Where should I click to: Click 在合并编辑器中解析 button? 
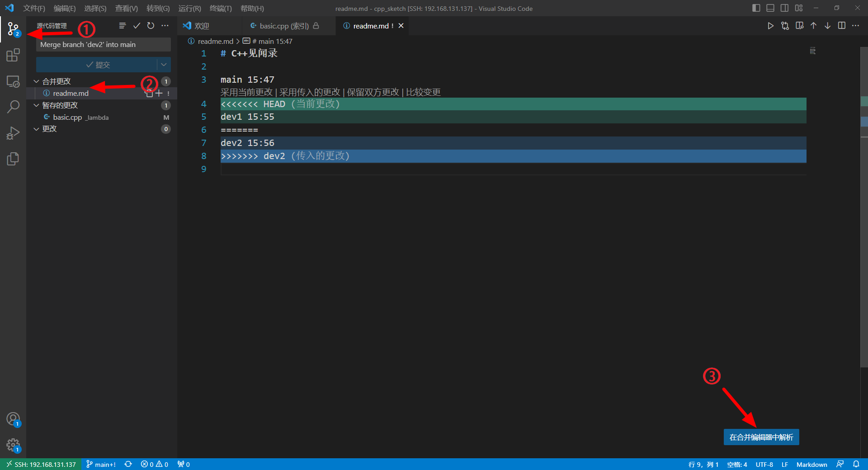(x=761, y=437)
